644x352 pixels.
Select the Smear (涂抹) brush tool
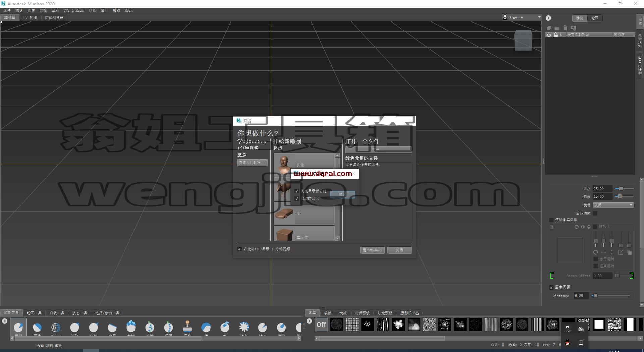click(x=281, y=327)
